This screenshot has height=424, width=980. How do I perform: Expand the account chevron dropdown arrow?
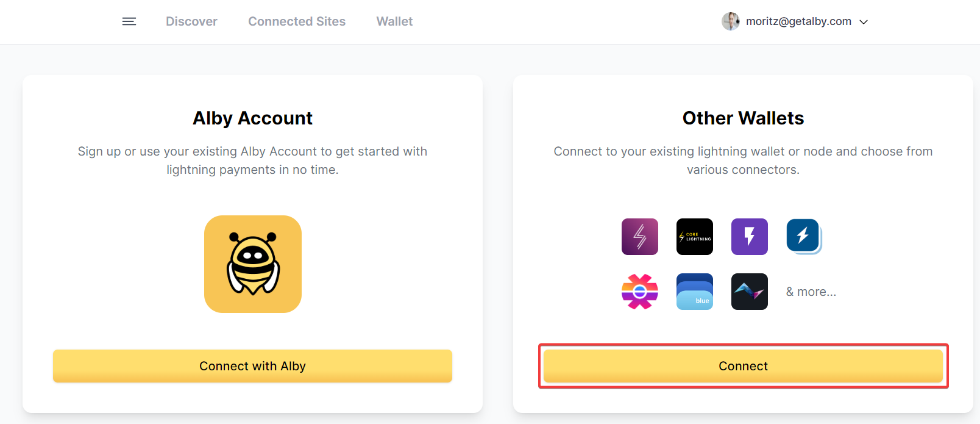click(864, 22)
